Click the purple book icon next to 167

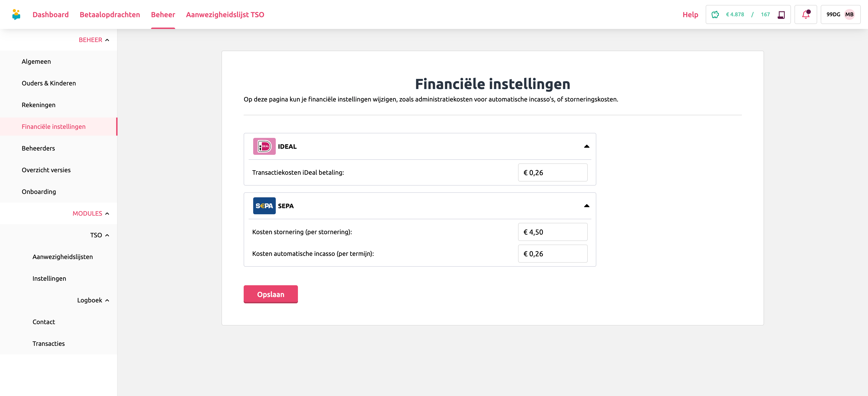[781, 14]
